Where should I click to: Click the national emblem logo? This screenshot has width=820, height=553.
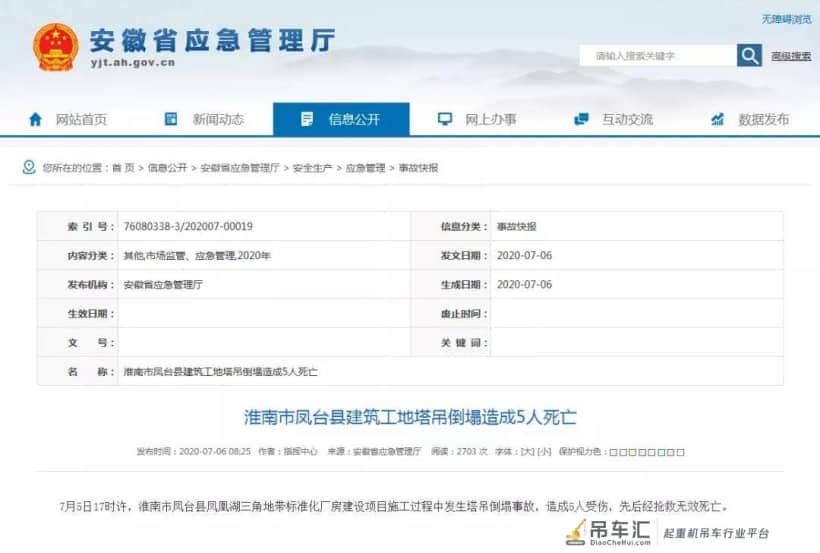[x=55, y=47]
